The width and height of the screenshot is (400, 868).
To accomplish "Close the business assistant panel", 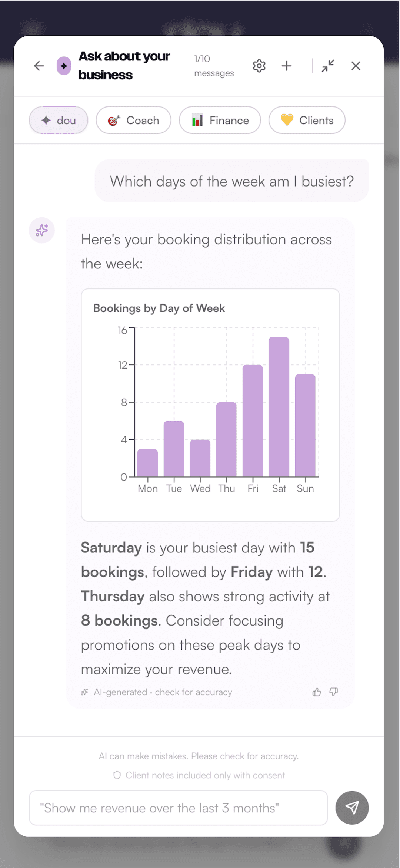I will point(356,66).
